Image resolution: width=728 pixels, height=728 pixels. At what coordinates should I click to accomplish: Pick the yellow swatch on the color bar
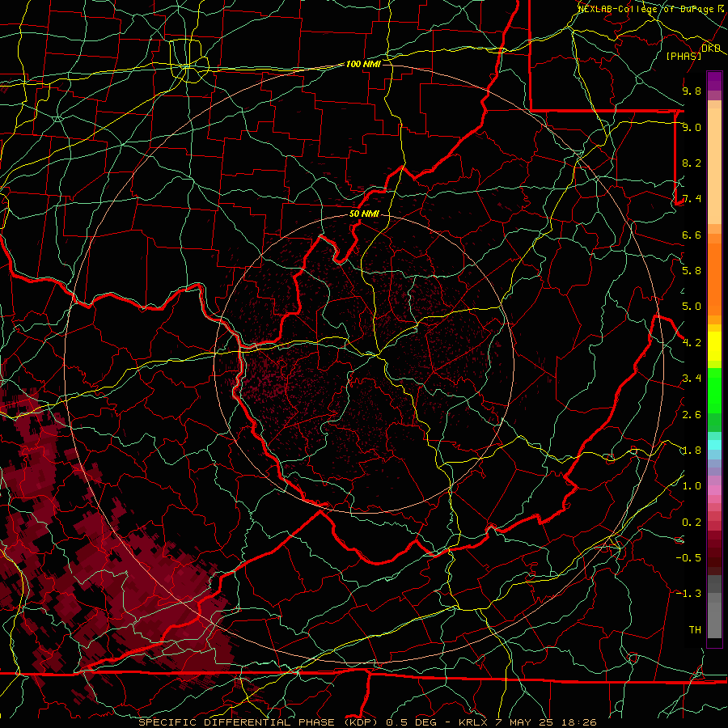tap(714, 346)
